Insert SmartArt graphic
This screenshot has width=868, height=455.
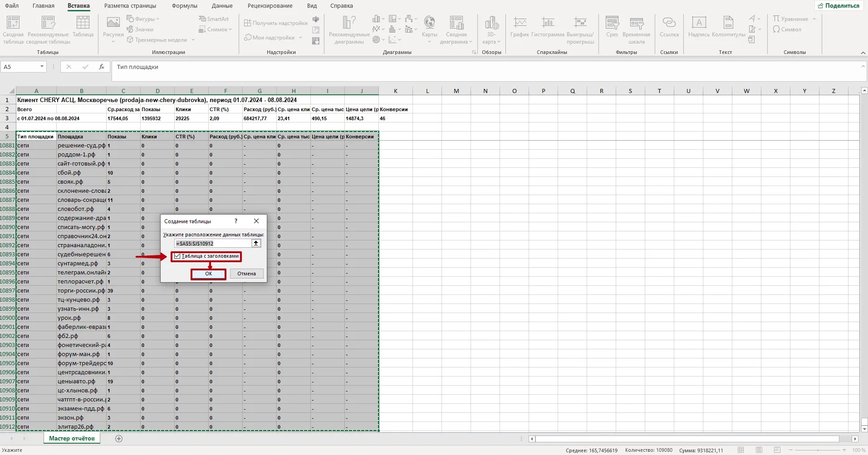pyautogui.click(x=214, y=19)
